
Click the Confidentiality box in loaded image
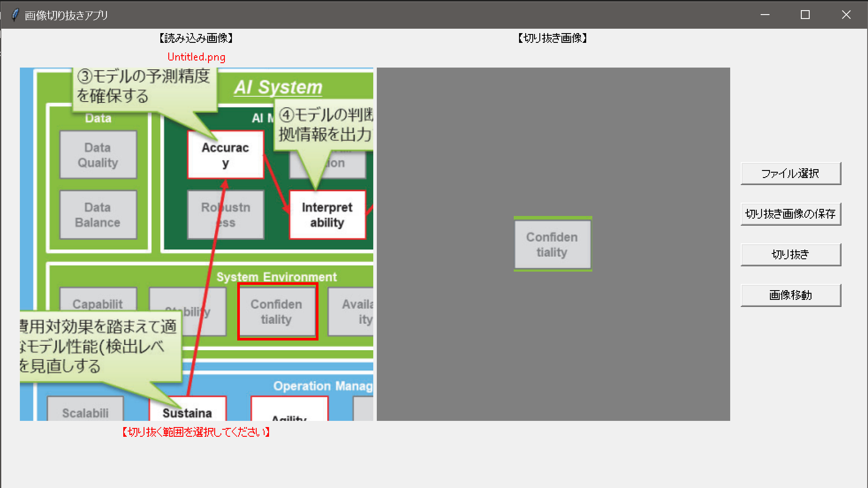[277, 311]
